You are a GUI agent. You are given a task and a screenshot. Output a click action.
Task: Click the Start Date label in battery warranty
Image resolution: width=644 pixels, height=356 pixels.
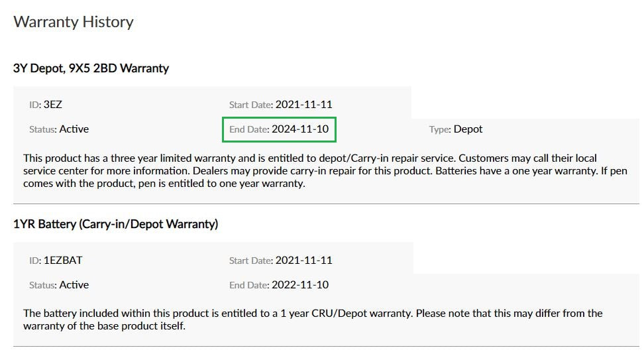250,261
